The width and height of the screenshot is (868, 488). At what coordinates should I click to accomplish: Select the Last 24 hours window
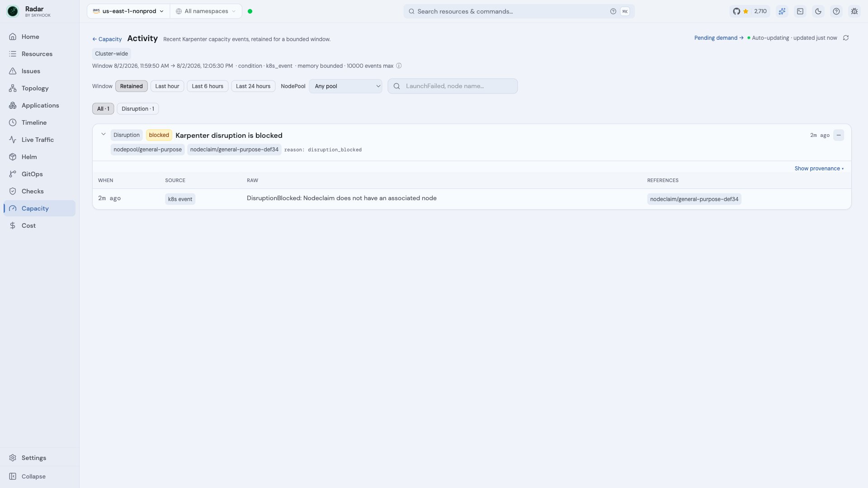253,86
